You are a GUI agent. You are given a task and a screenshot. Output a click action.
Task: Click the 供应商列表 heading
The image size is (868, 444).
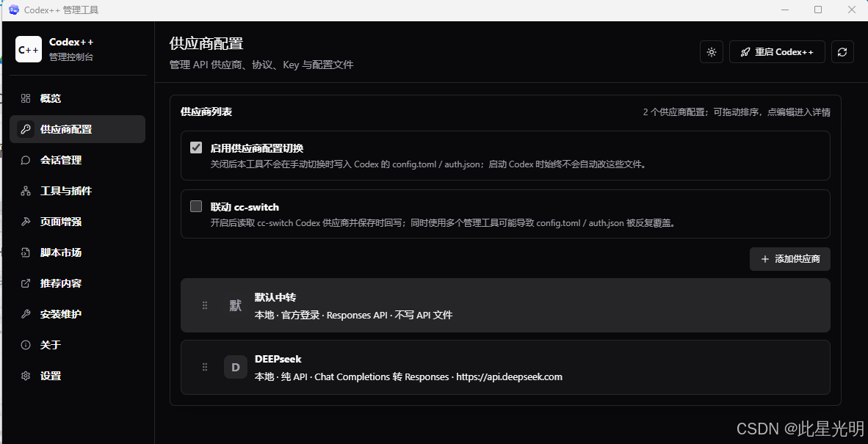click(206, 112)
